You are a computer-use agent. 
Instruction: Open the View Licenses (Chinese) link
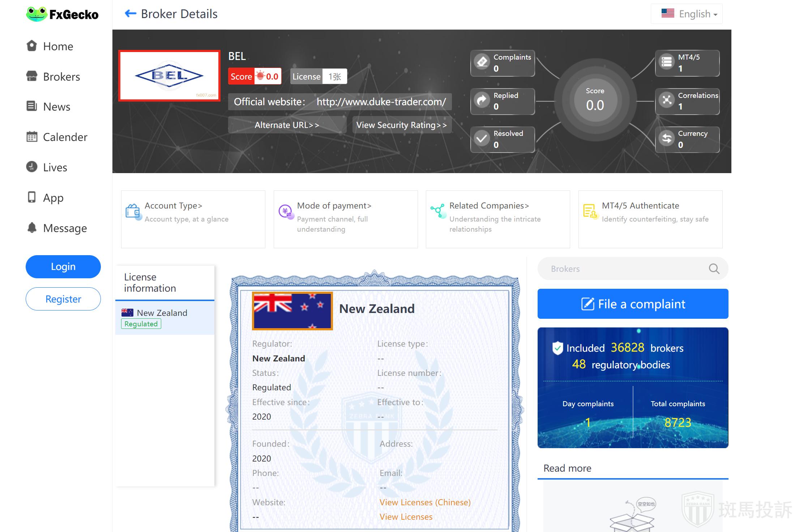point(425,502)
